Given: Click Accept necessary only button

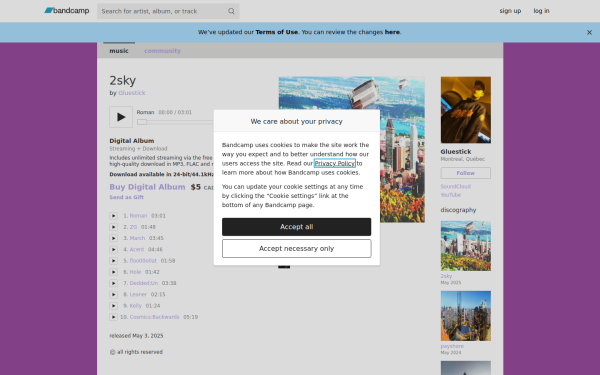Looking at the screenshot, I should [297, 249].
